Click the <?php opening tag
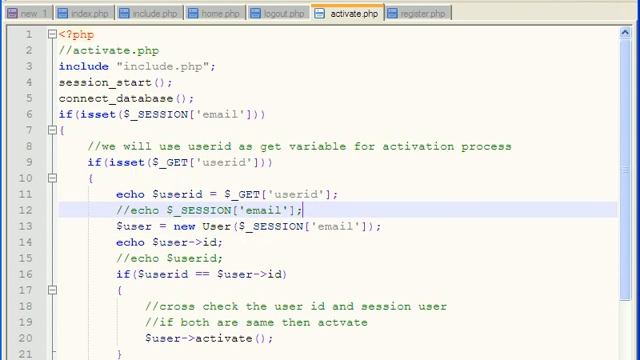640x360 pixels. 76,34
